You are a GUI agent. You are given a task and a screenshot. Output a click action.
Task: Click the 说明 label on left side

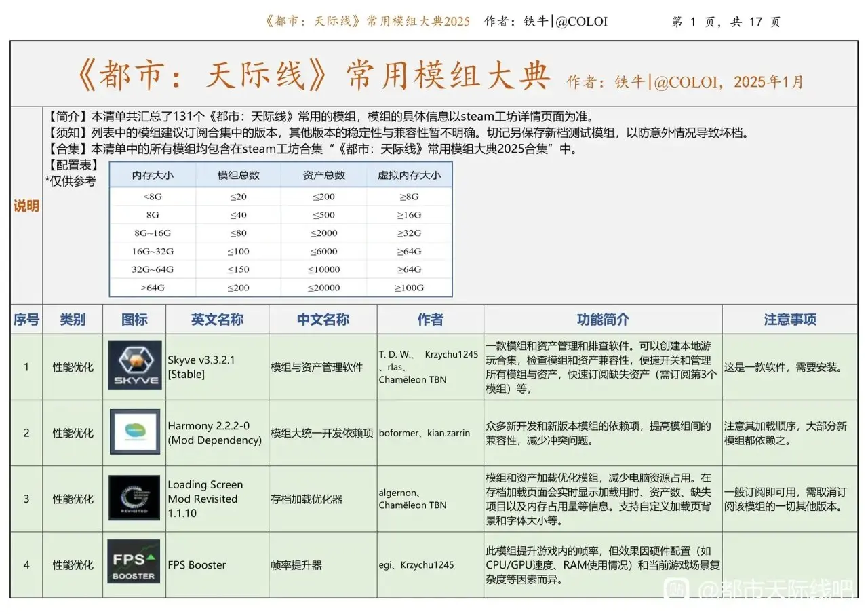point(26,206)
